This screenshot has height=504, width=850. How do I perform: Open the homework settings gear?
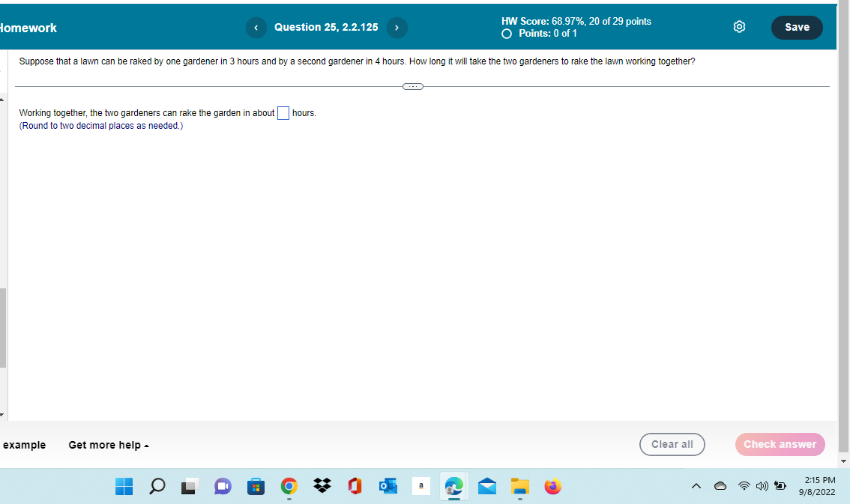(x=739, y=26)
